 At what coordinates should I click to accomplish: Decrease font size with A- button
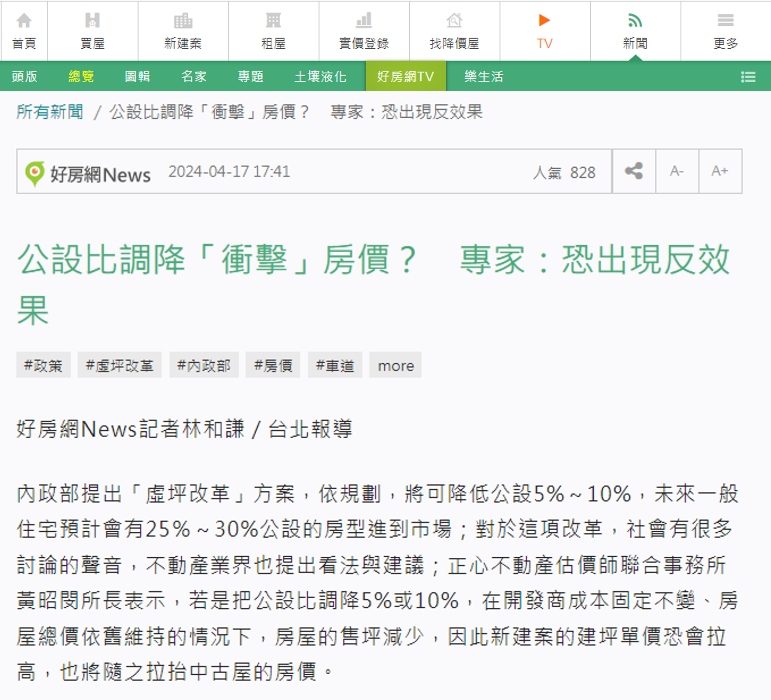click(677, 171)
